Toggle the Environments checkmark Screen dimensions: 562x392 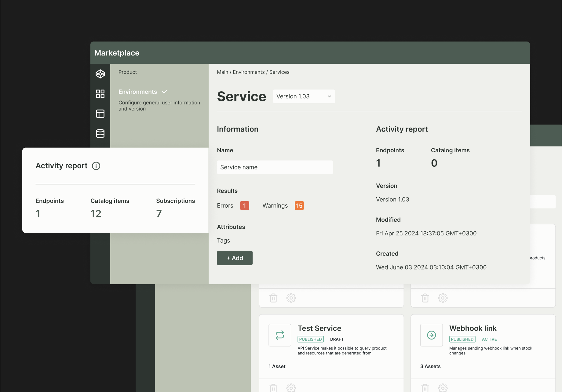tap(165, 91)
